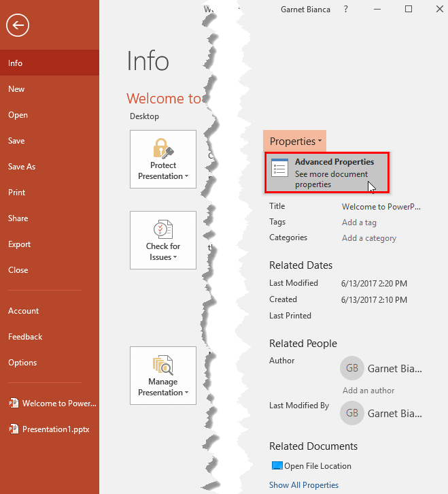448x494 pixels.
Task: Click Add a tag field
Action: coord(359,223)
